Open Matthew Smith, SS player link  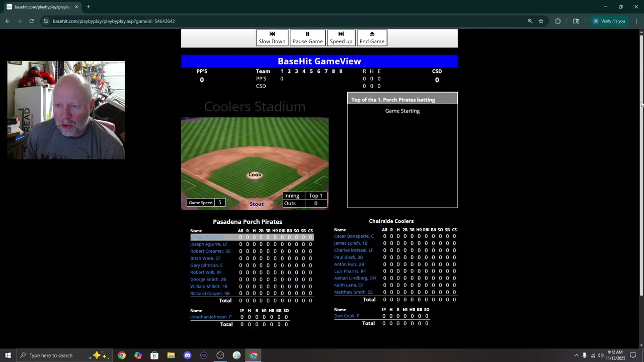click(x=353, y=292)
